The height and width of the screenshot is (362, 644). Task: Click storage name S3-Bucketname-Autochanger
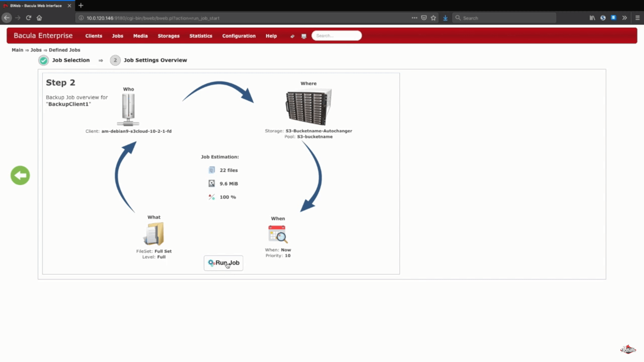319,131
